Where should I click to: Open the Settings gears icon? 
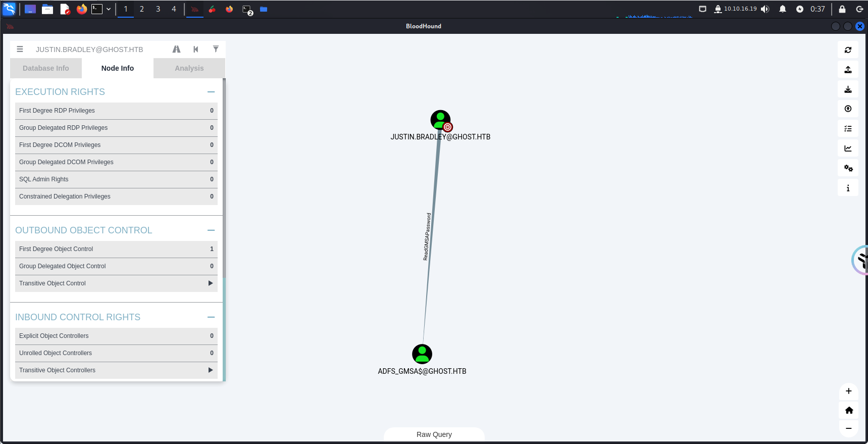(848, 168)
